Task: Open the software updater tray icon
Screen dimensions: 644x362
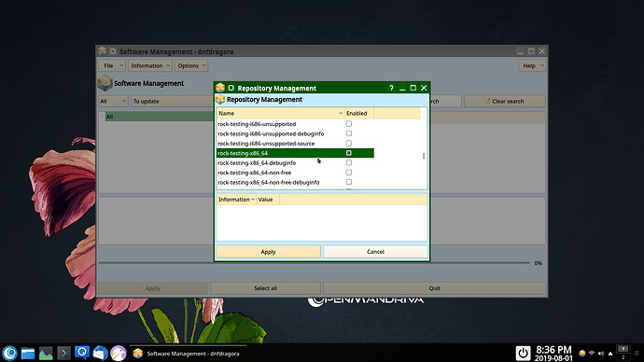Action: pos(582,353)
